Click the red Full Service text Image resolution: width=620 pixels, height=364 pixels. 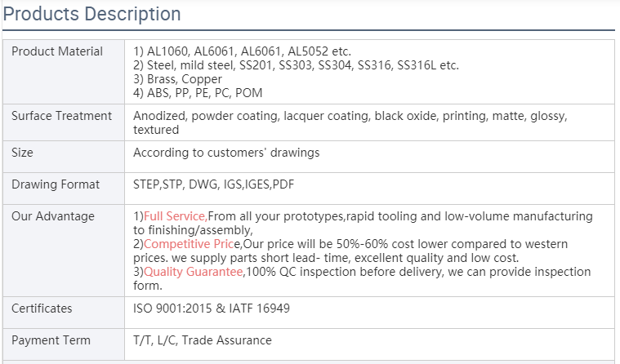174,217
